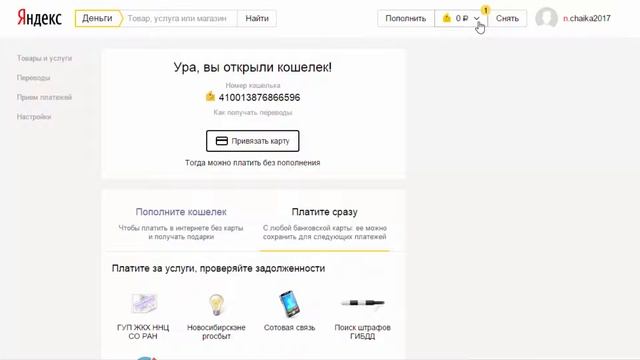
Task: Select the ГУП ЖКХ ННЦ СО РАН service icon
Action: (144, 303)
